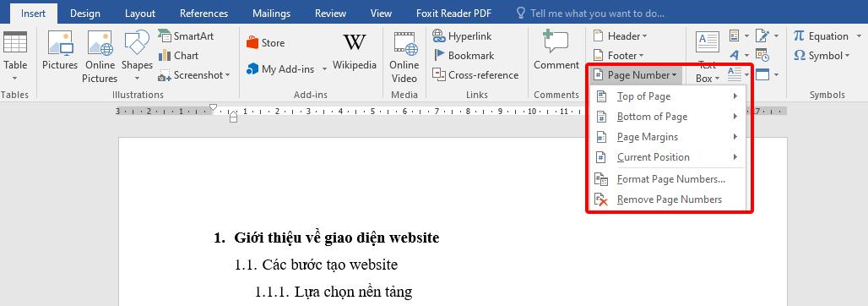Expand the Screenshot dropdown

tap(227, 75)
